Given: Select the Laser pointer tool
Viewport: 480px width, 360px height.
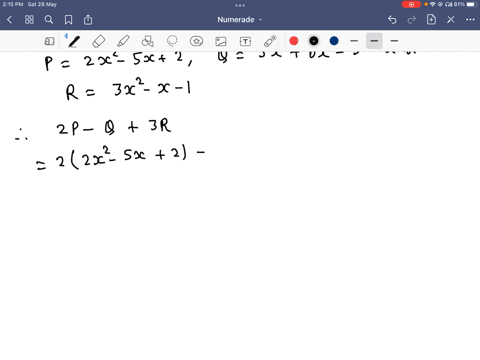Looking at the screenshot, I should click(270, 41).
